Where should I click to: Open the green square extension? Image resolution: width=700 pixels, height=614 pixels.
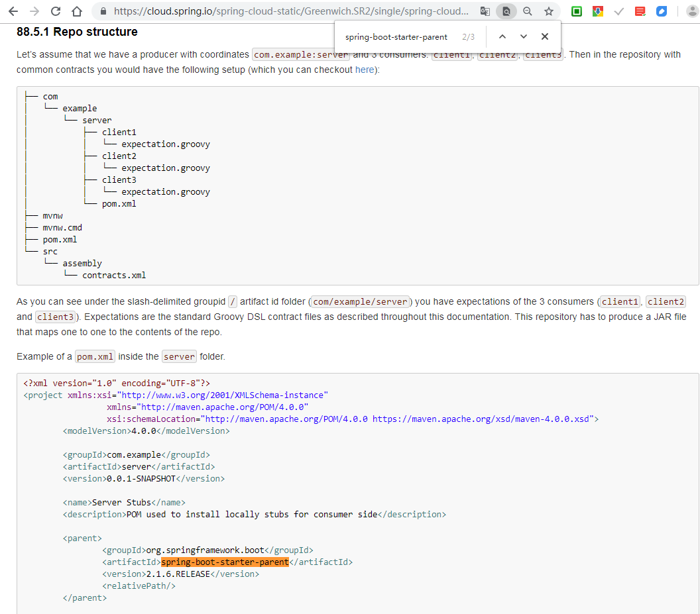point(577,11)
